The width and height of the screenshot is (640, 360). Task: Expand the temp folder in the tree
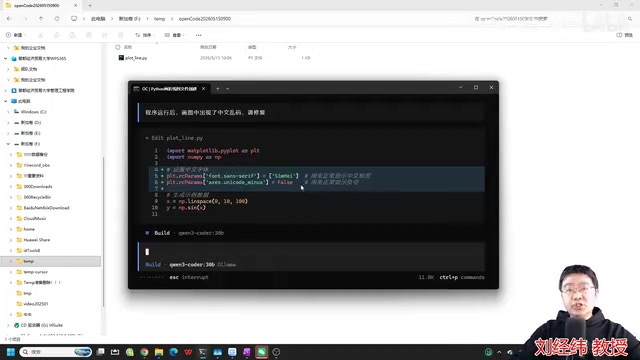click(11, 261)
